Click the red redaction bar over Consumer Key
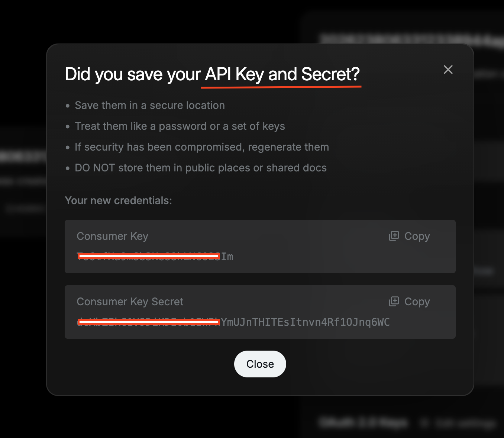This screenshot has width=504, height=438. tap(149, 256)
